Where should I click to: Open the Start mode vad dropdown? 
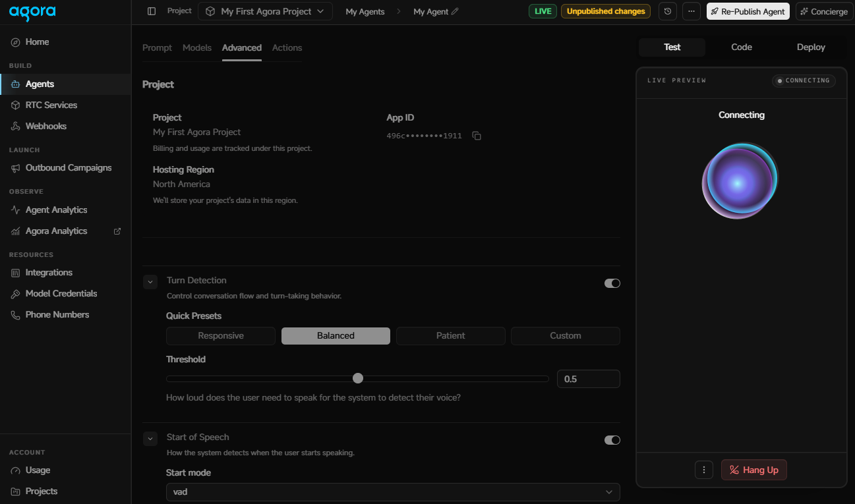pos(393,492)
